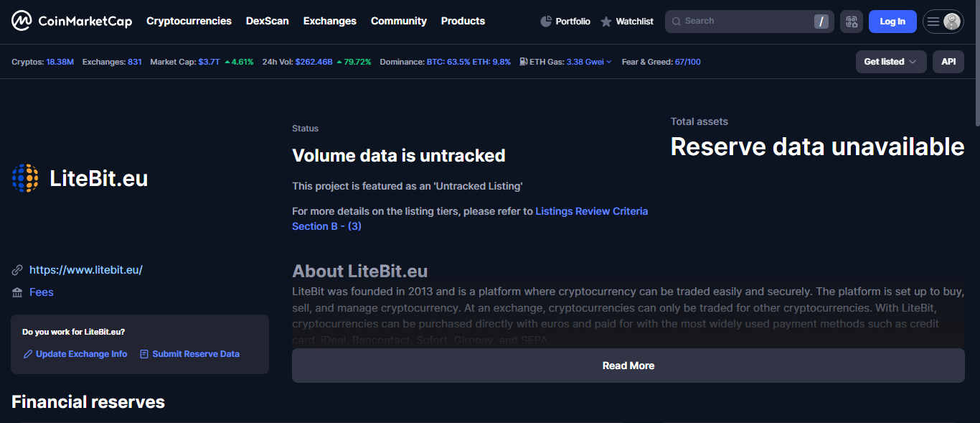980x423 pixels.
Task: Open the https://www.litebit.eu/ link
Action: click(86, 270)
